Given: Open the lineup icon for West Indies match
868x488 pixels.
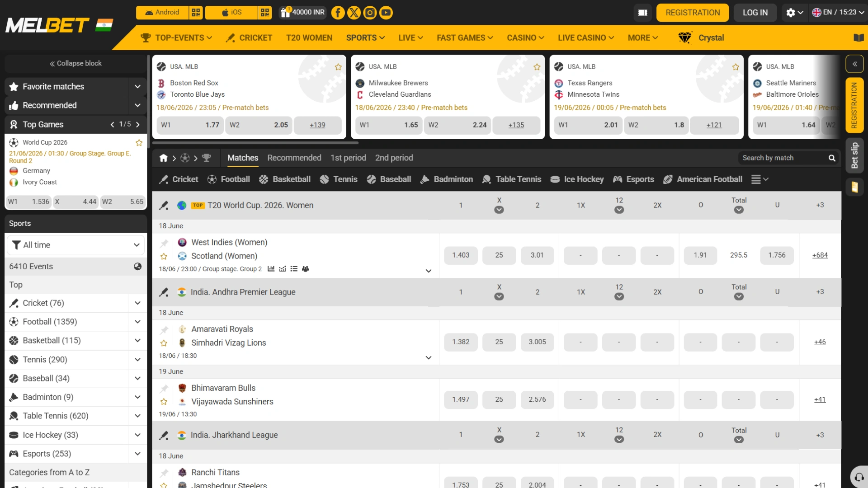Looking at the screenshot, I should [306, 269].
